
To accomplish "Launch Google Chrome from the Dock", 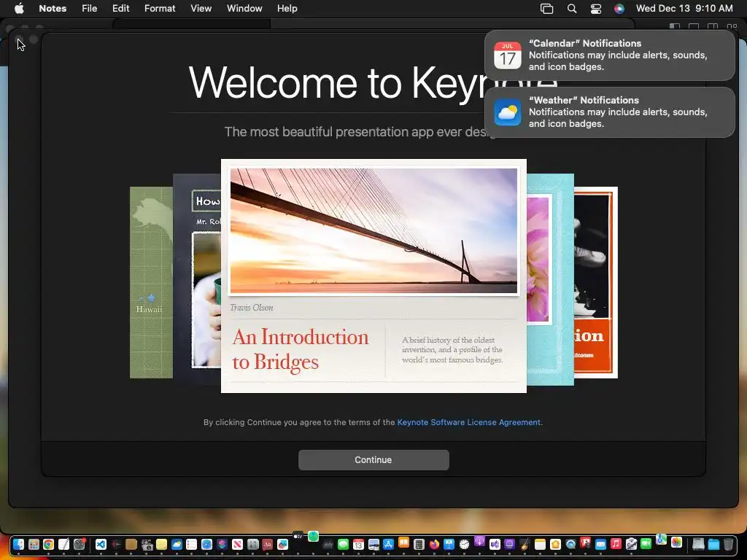I will 49,544.
